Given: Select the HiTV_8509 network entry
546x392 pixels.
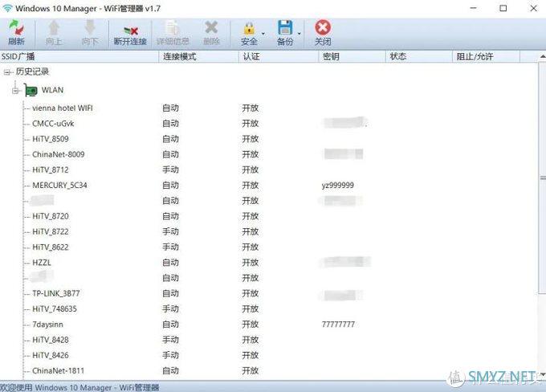Looking at the screenshot, I should click(x=51, y=139).
